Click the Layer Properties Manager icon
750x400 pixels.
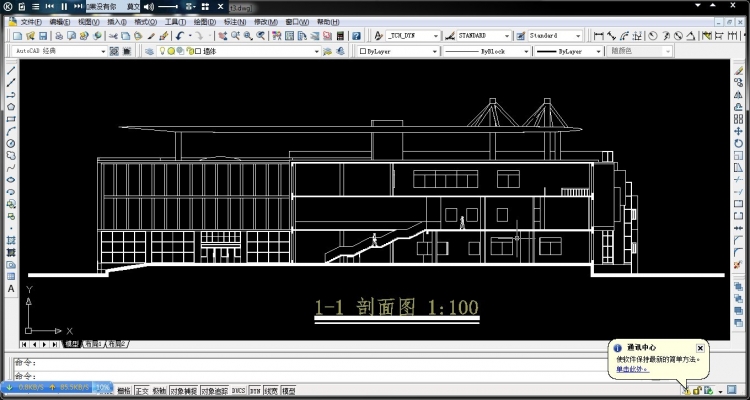[x=149, y=51]
